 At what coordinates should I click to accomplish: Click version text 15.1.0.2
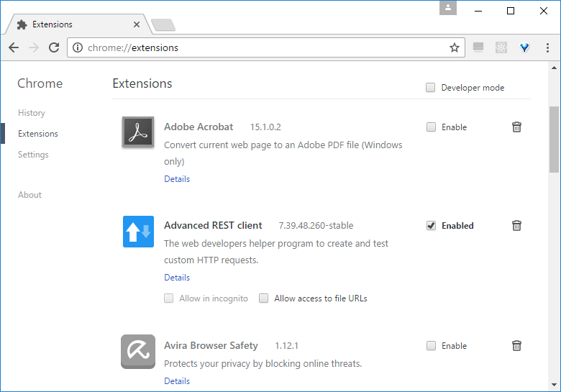pos(265,127)
